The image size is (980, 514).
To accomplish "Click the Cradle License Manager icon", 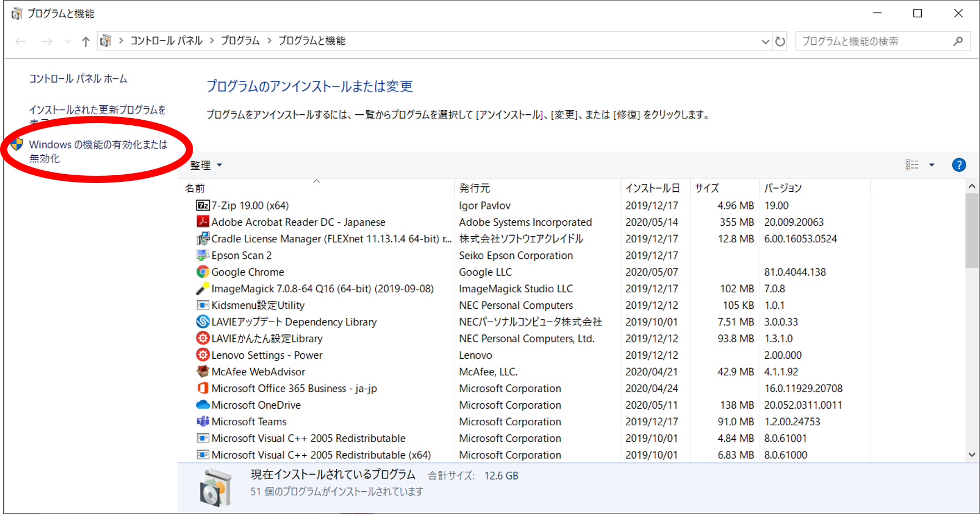I will pos(203,238).
